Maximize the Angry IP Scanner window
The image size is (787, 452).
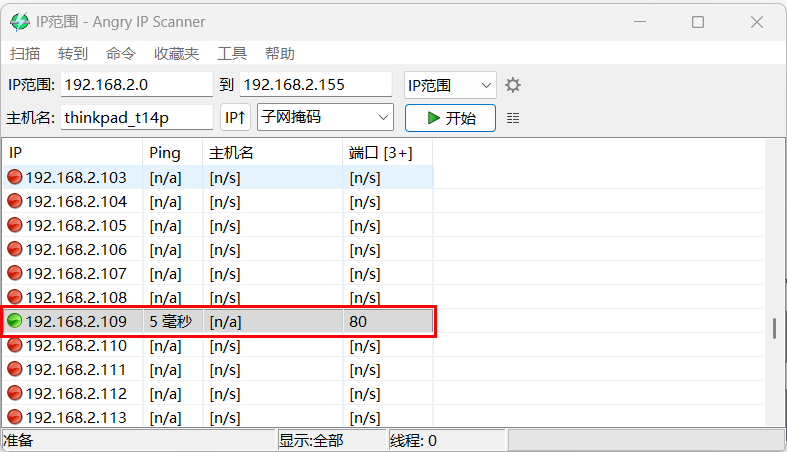click(698, 22)
